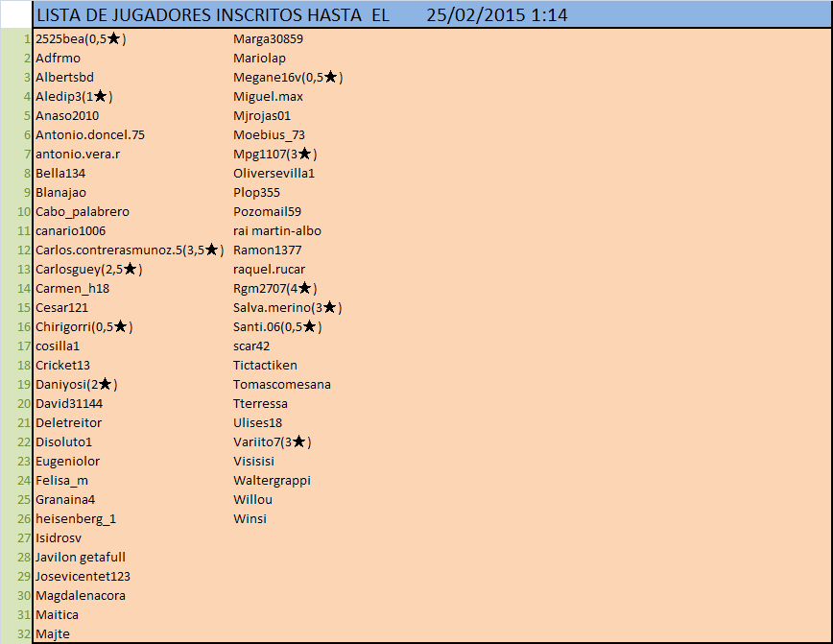Select the Marga30859 cell

click(x=269, y=39)
